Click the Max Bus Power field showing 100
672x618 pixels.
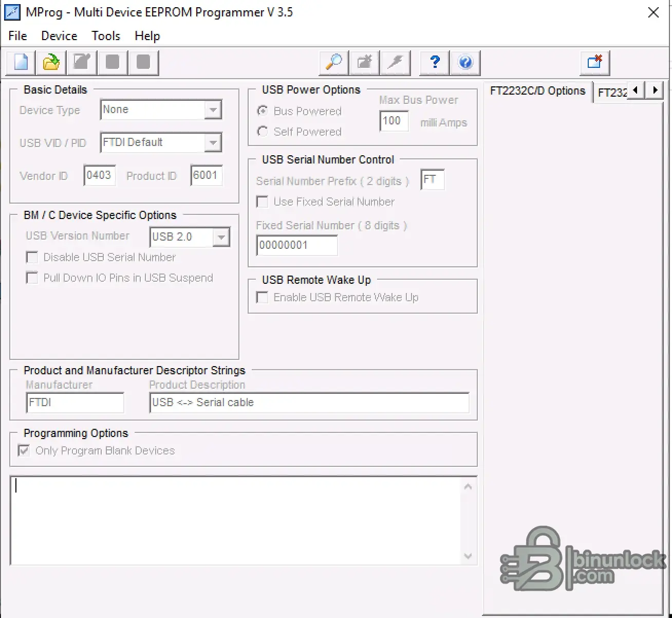click(x=394, y=121)
